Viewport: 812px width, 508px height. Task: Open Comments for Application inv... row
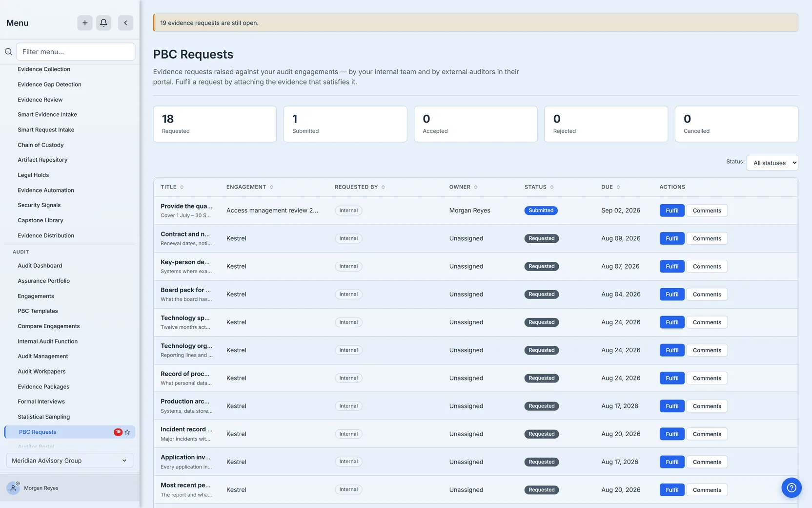[707, 462]
